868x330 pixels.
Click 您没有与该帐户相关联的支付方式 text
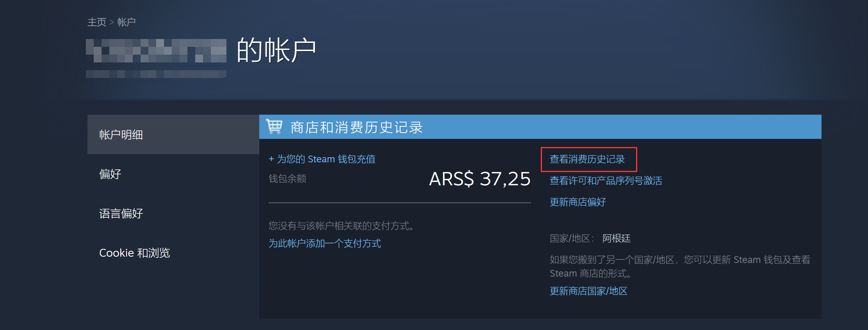click(342, 226)
